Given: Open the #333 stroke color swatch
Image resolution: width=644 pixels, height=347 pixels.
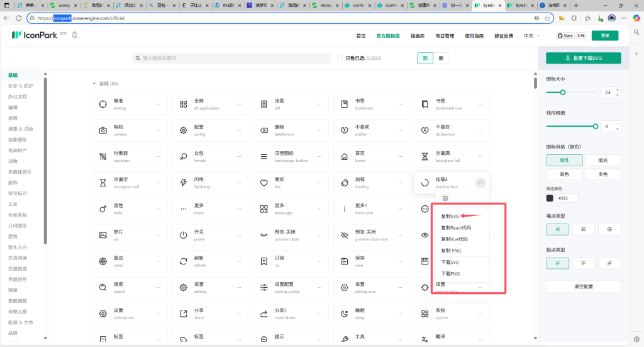Looking at the screenshot, I should (550, 198).
